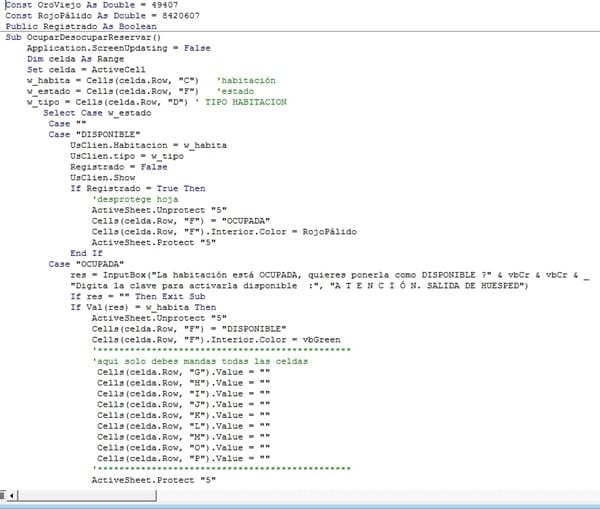Click the 'Cells(celda.Row, "G").Value' line

183,372
